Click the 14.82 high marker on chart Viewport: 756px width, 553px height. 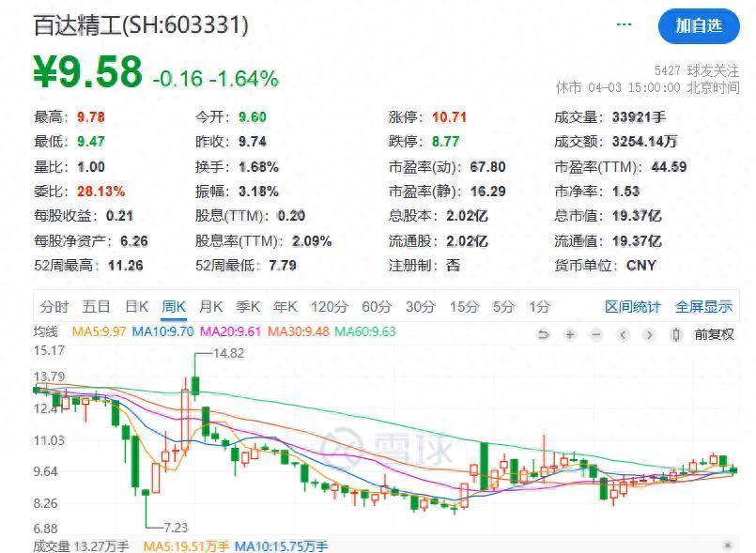click(x=228, y=353)
